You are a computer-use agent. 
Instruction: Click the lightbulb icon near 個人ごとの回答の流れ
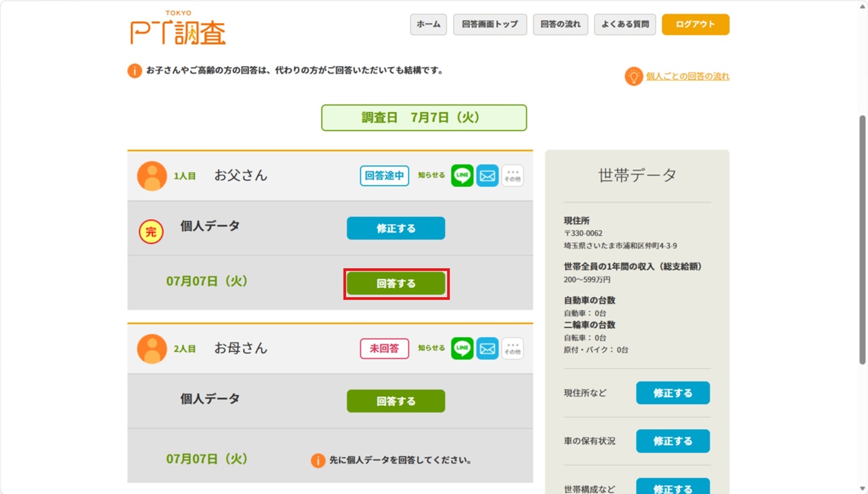coord(634,76)
